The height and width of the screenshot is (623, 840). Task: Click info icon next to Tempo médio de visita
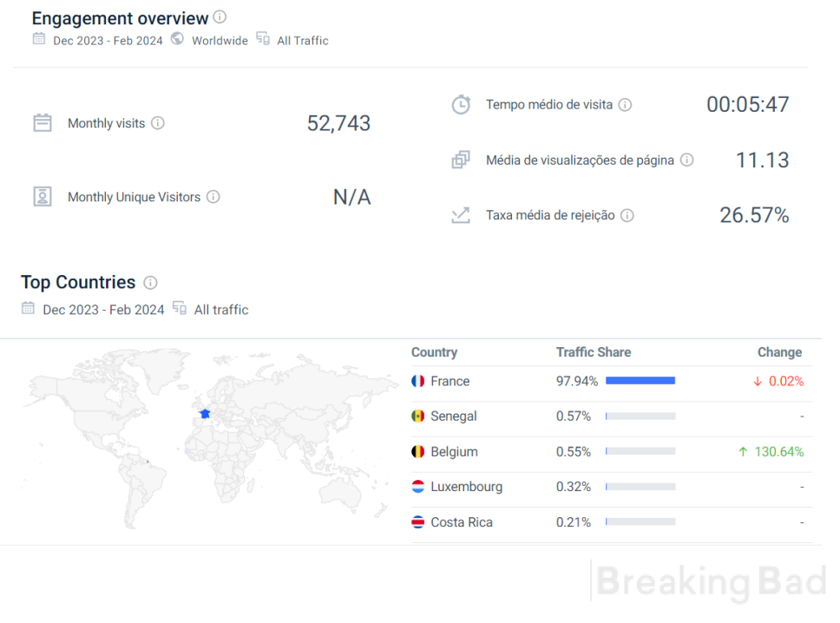click(x=625, y=105)
